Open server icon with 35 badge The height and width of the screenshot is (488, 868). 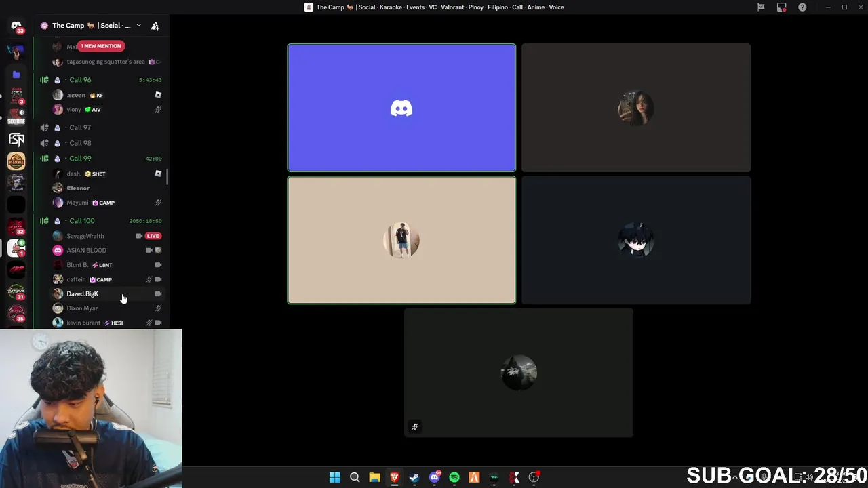pos(16,313)
